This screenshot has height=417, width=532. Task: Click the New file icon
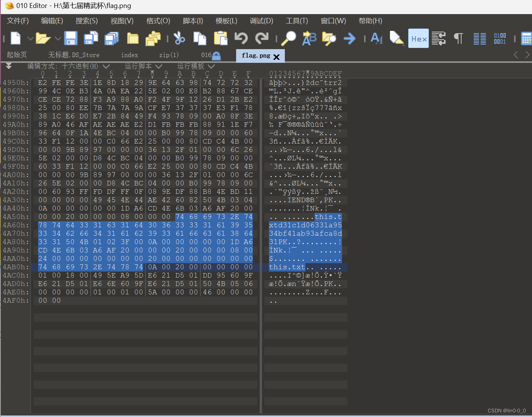coord(16,38)
